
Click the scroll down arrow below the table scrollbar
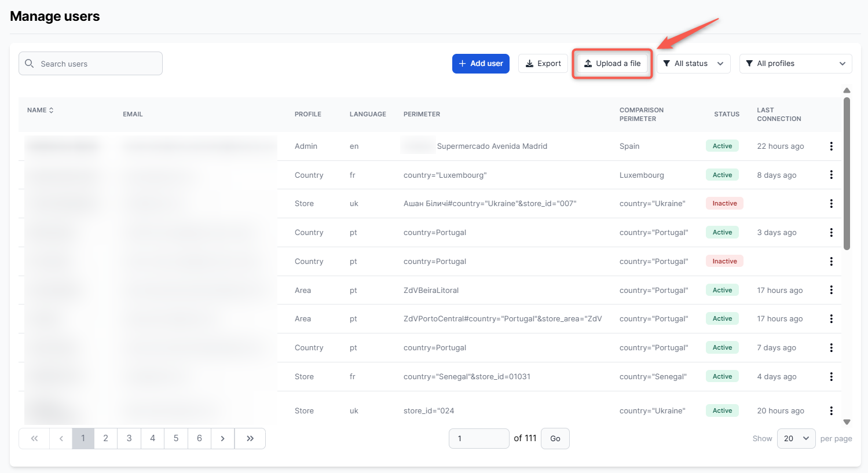[847, 422]
